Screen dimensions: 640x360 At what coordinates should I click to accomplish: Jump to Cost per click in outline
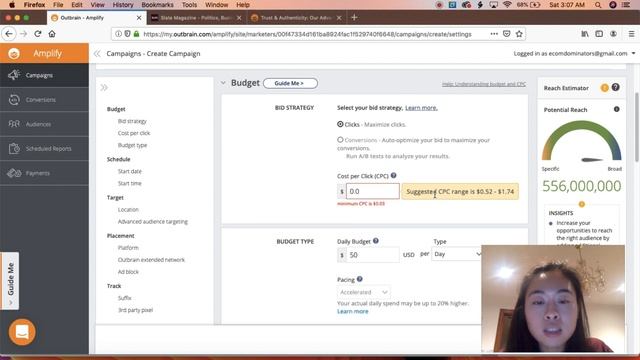pyautogui.click(x=134, y=133)
